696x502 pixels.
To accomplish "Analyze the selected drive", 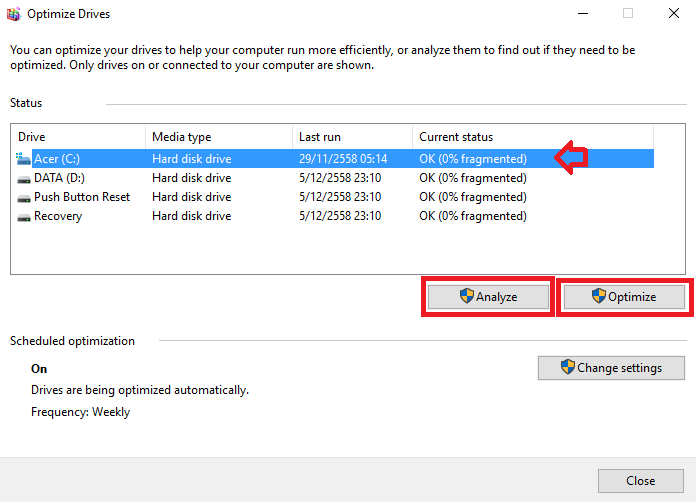I will click(488, 297).
